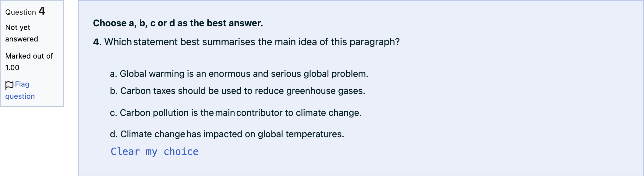
Task: Select option d about global temperatures
Action: 227,134
